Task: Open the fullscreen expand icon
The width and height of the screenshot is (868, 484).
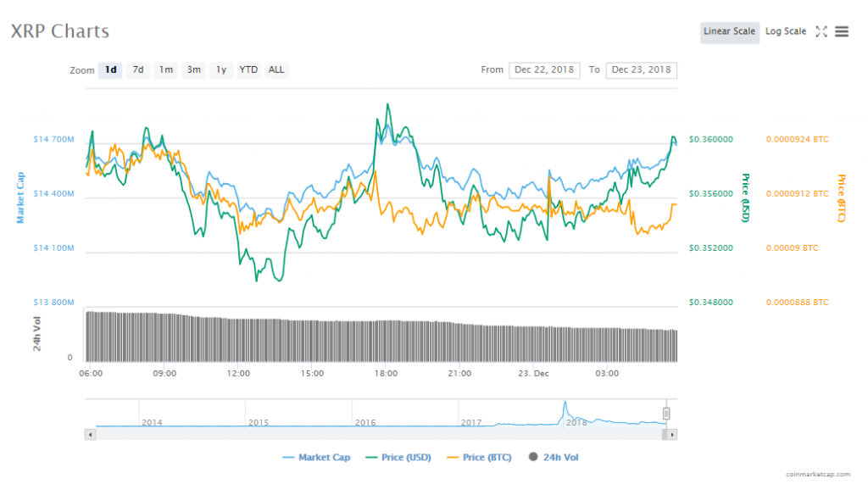Action: 821,31
